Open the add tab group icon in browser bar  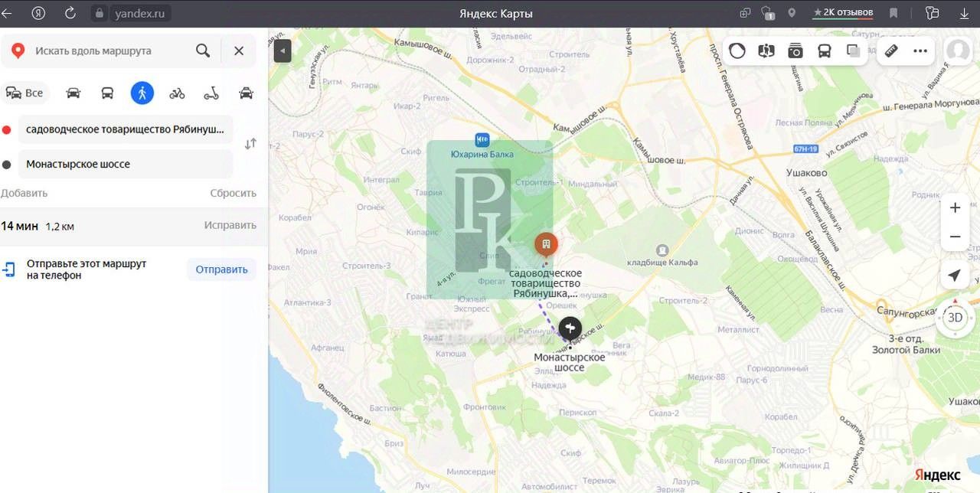pyautogui.click(x=746, y=13)
